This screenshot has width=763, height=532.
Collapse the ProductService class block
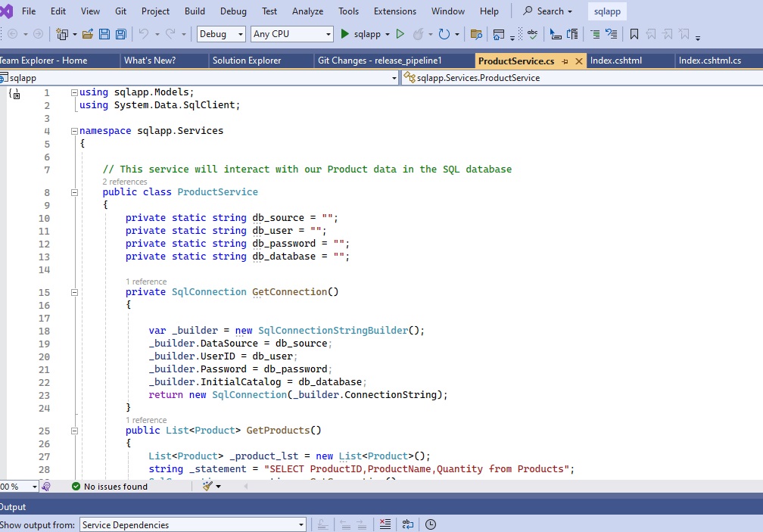pyautogui.click(x=74, y=192)
